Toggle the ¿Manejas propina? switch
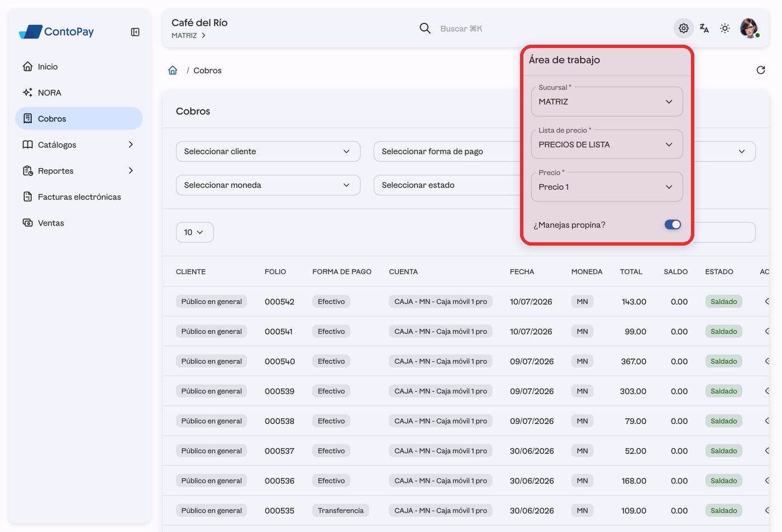Viewport: 782px width, 532px height. [x=673, y=224]
